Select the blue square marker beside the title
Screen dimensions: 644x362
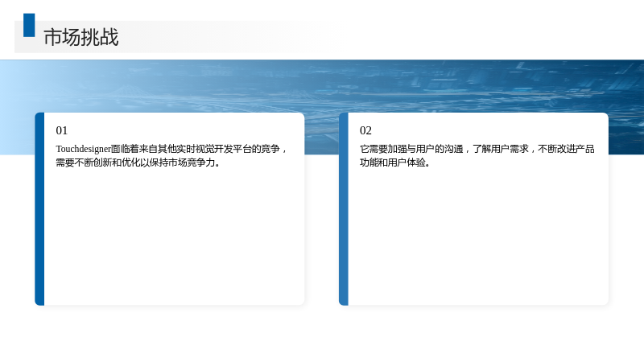point(29,25)
